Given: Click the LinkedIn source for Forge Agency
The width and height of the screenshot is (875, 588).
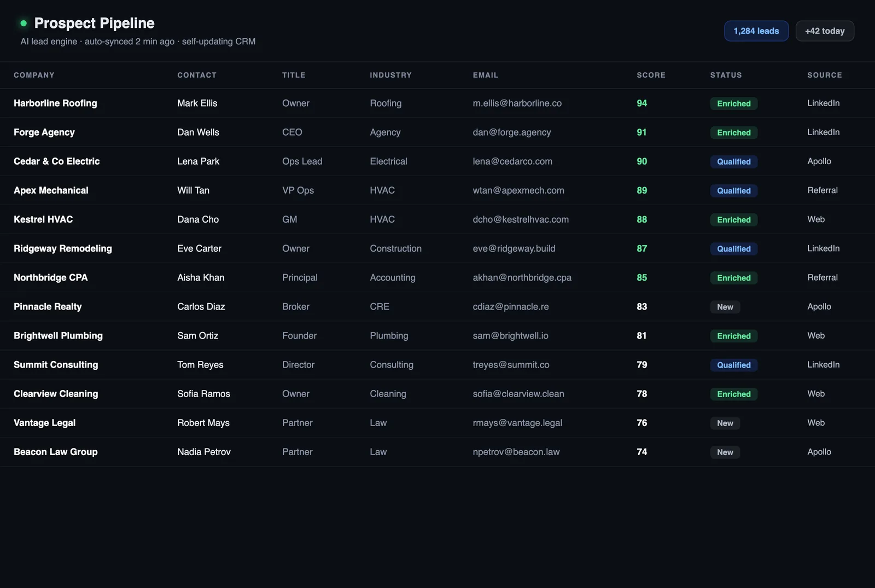Looking at the screenshot, I should pyautogui.click(x=824, y=132).
